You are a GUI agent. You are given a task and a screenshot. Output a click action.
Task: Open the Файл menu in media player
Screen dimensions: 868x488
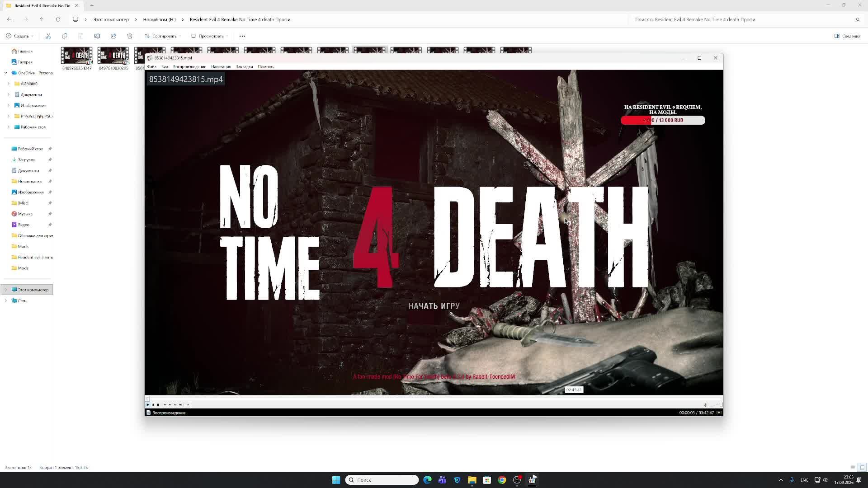151,66
